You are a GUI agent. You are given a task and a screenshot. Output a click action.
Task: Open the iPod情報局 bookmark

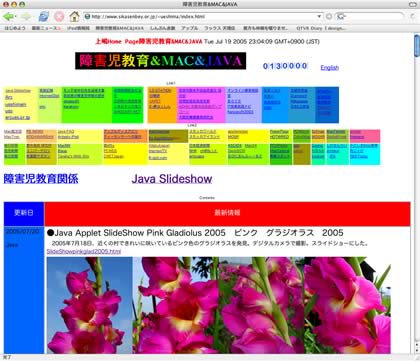[x=78, y=28]
